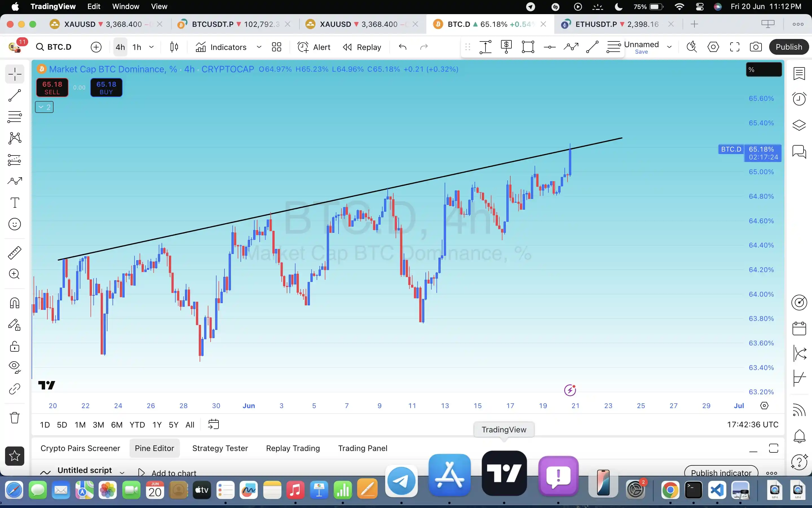Open the help center question icon
Image resolution: width=812 pixels, height=508 pixels.
point(799,462)
